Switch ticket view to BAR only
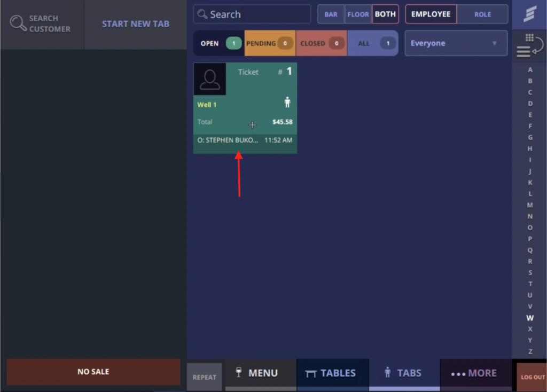Viewport: 547px width, 392px height. (x=331, y=14)
